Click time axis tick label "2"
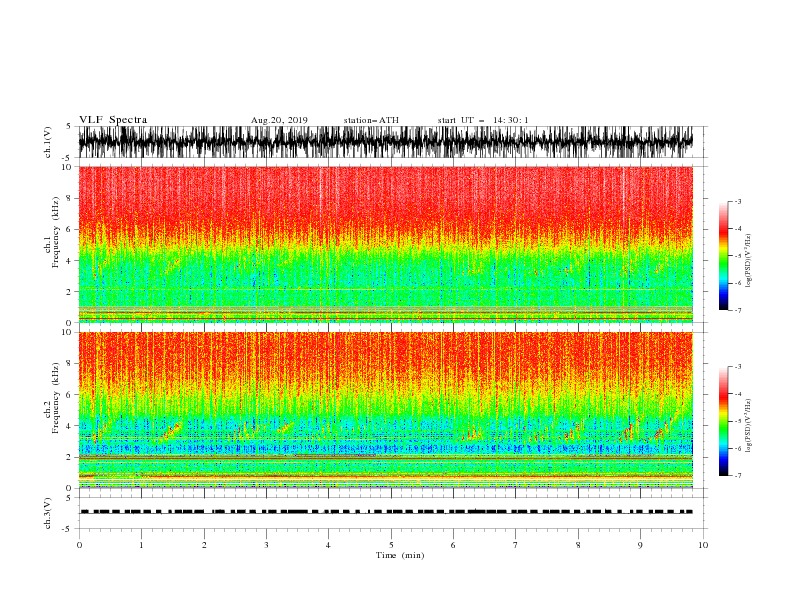This screenshot has height=612, width=792. pos(204,545)
